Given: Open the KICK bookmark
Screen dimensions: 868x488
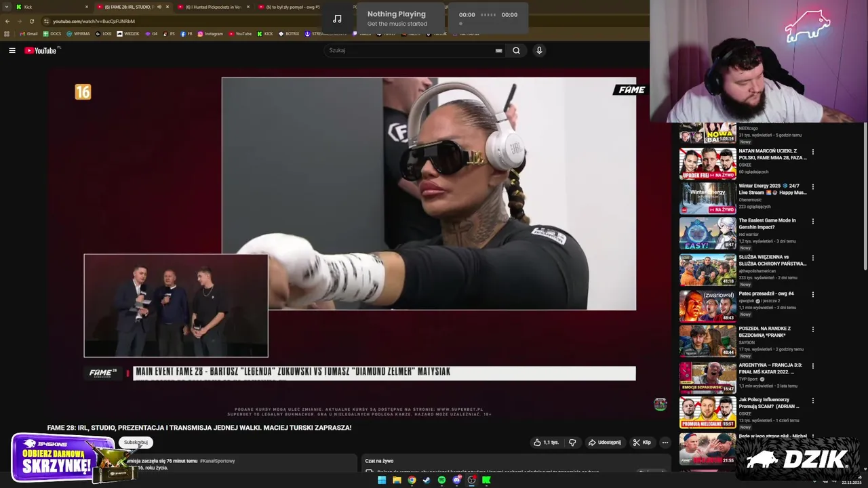Looking at the screenshot, I should [265, 34].
